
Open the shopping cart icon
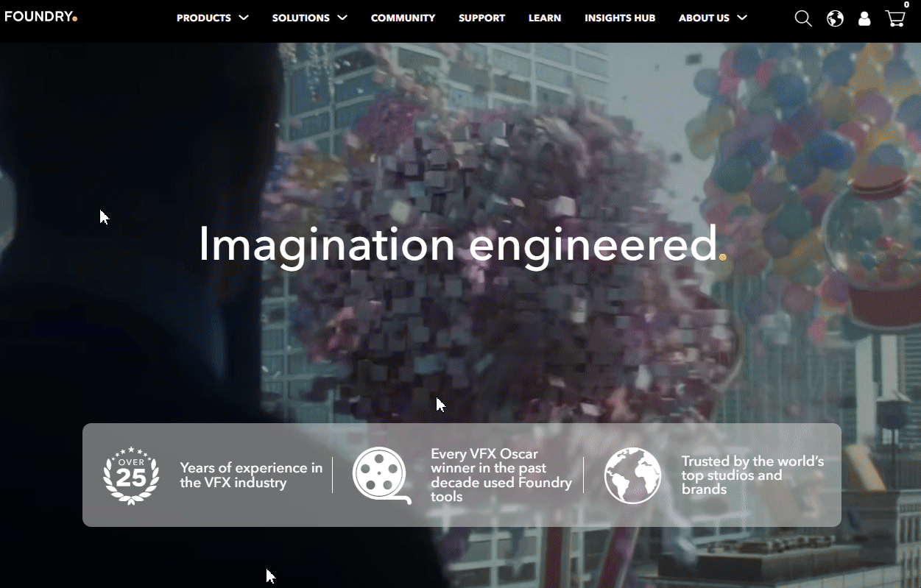[x=894, y=19]
